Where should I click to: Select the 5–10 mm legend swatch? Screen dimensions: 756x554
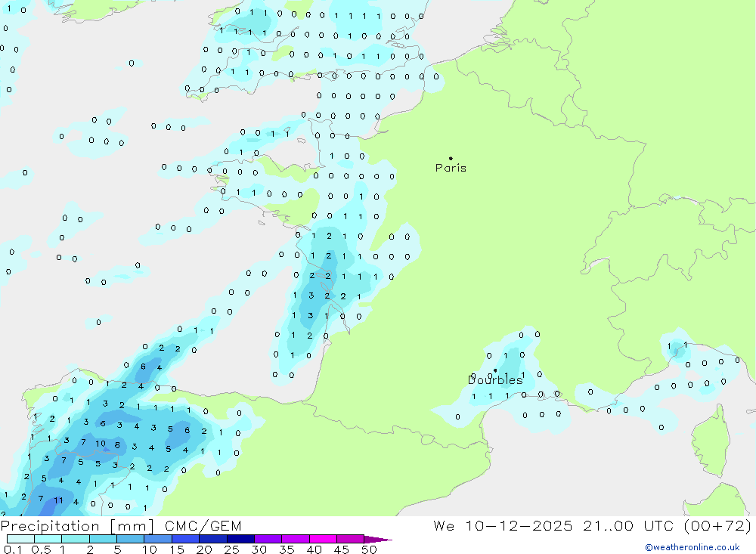pyautogui.click(x=130, y=539)
